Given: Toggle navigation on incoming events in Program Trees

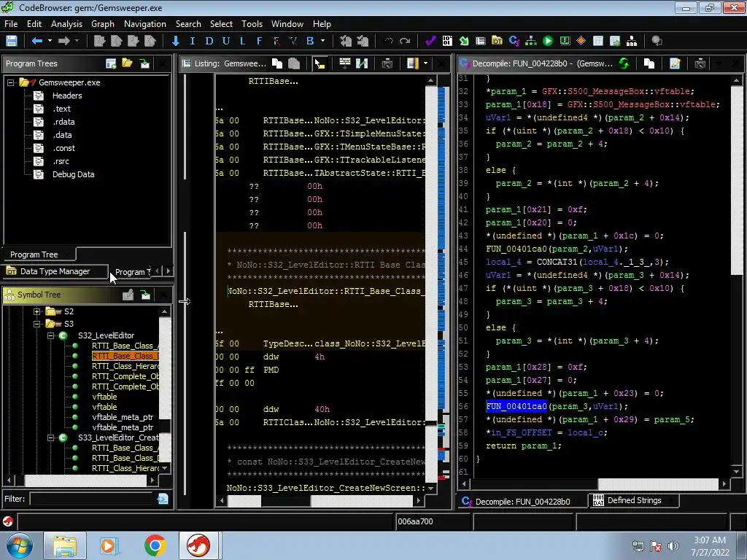Looking at the screenshot, I should tap(144, 63).
